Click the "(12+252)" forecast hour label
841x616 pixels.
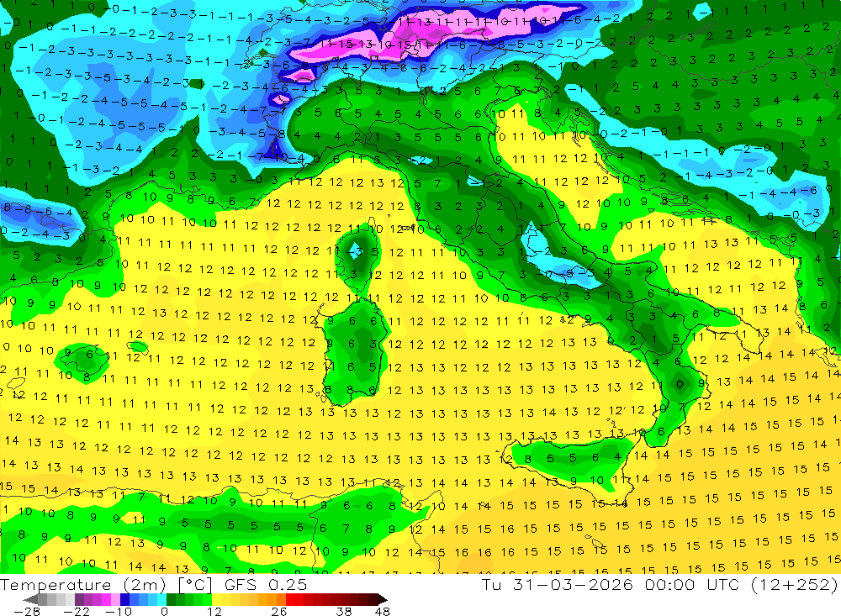[x=794, y=584]
